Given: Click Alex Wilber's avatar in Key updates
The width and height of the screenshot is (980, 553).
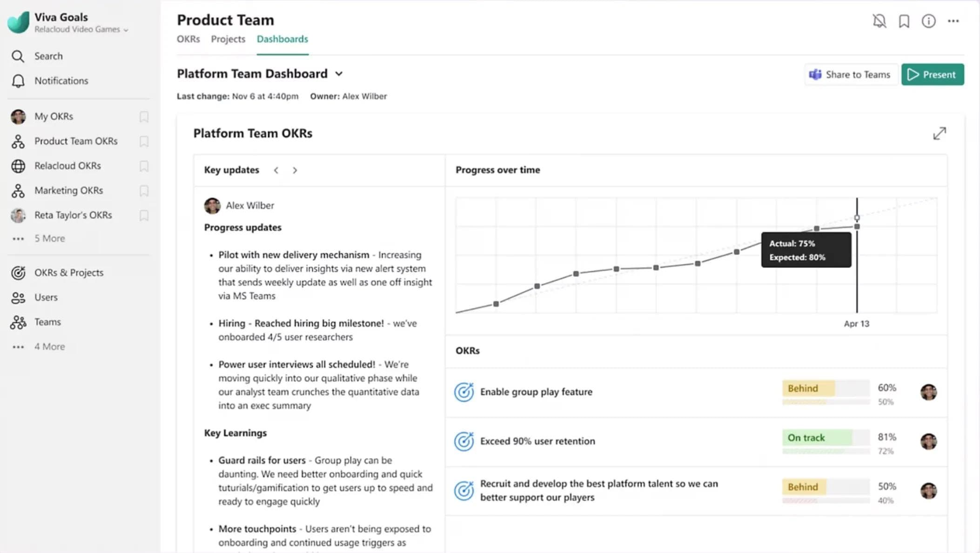Looking at the screenshot, I should tap(212, 205).
